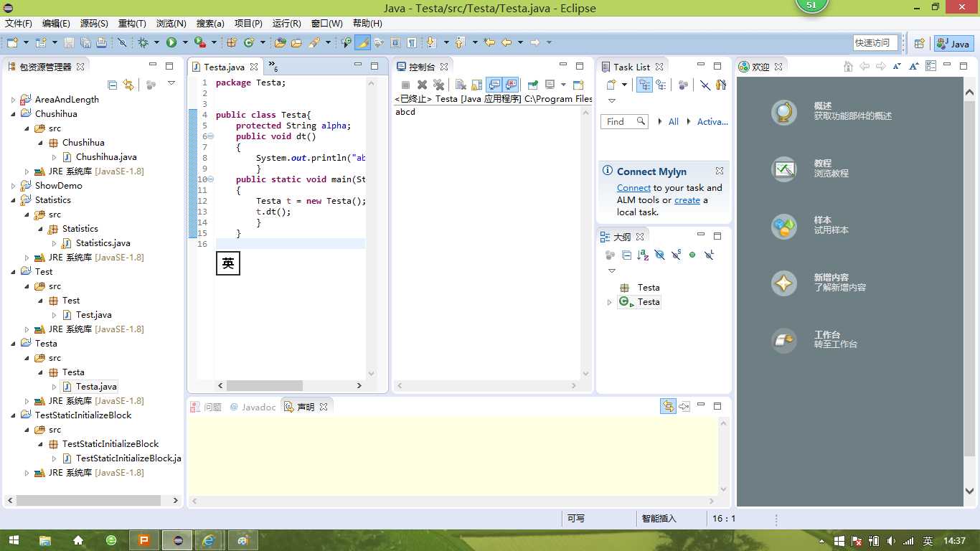Click the Connect link in Mylyn panel
The image size is (980, 551).
click(633, 188)
